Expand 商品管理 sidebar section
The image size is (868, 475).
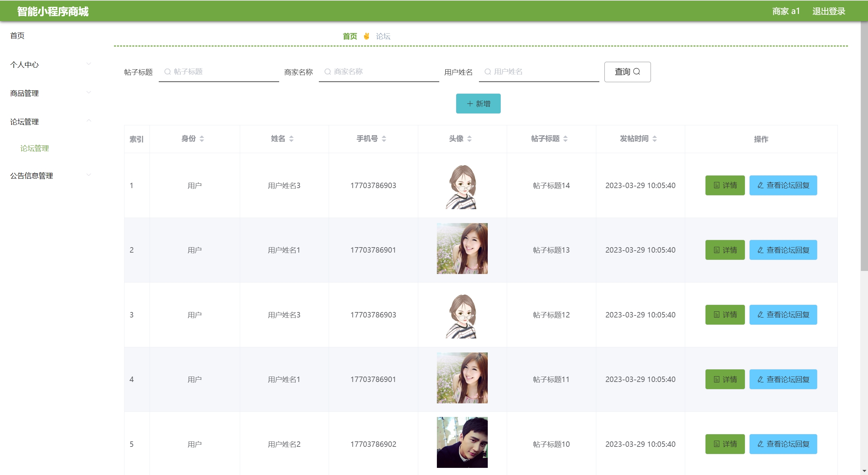point(89,92)
